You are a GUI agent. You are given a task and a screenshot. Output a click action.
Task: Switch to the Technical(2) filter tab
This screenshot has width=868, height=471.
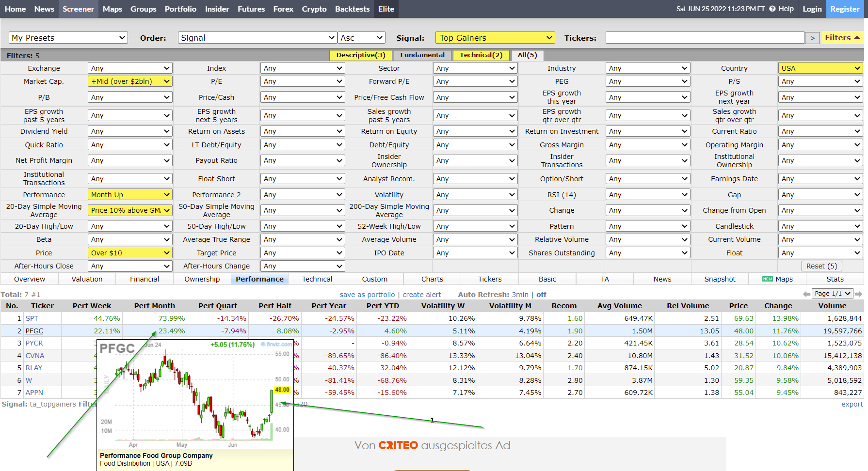click(481, 55)
